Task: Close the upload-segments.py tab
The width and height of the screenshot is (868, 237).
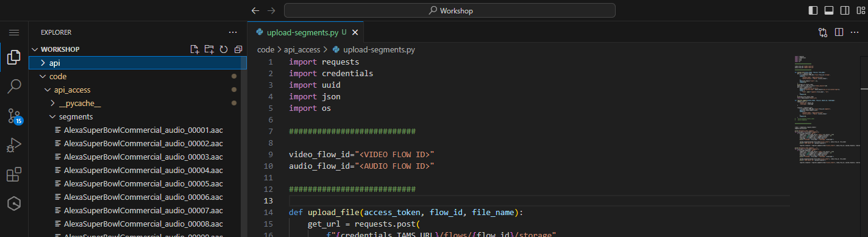Action: 355,32
